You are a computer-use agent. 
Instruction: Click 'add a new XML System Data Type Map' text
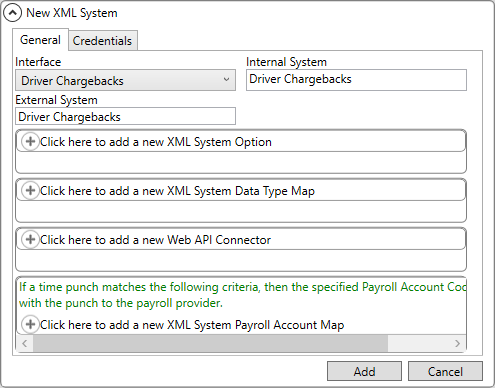point(212,191)
